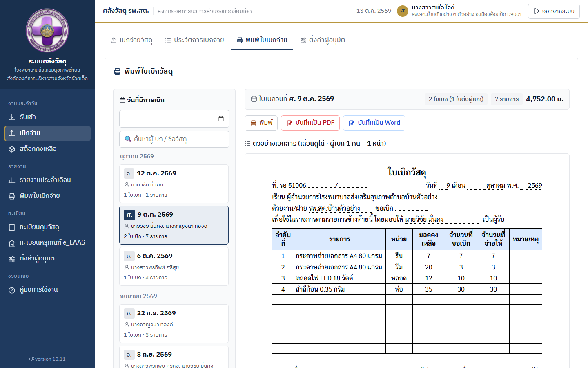
Task: Switch to the เบิกจ่ายวัสดุ tab
Action: (131, 40)
